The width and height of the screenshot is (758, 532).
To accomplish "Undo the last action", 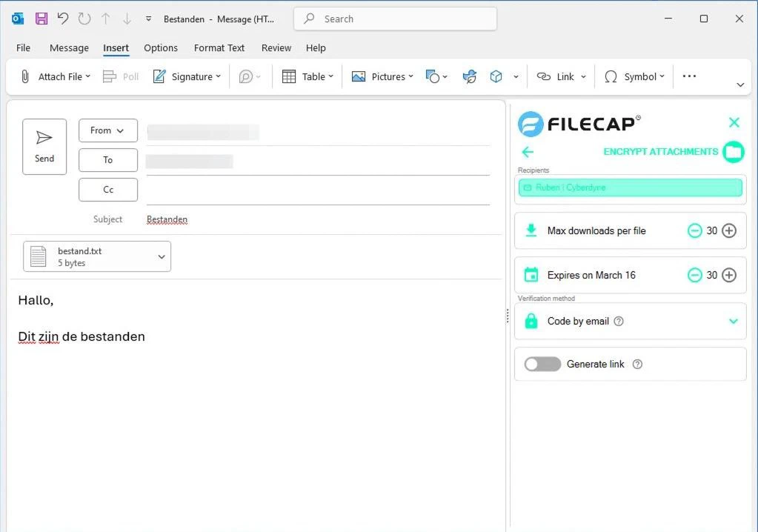I will [x=63, y=19].
